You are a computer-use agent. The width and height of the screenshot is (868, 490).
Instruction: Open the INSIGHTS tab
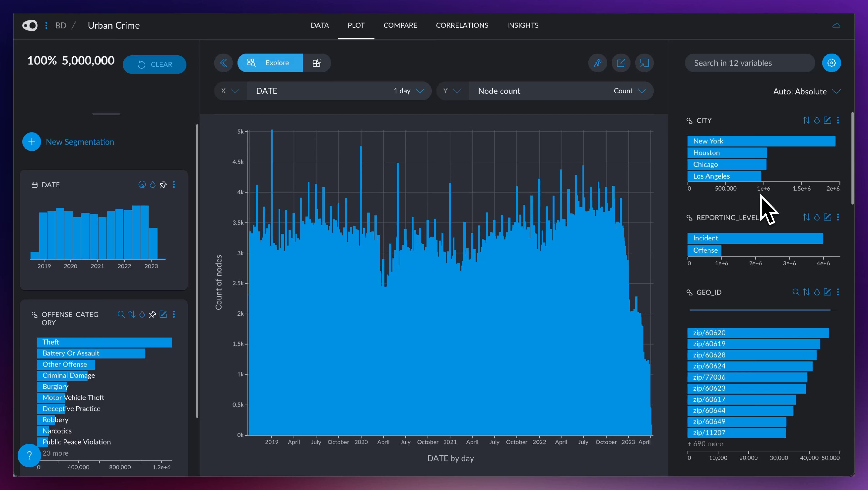[x=522, y=25]
